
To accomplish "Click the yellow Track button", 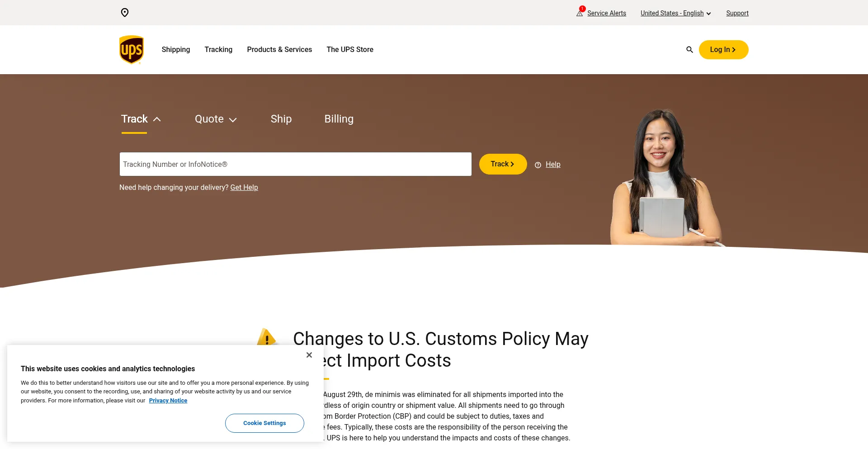I will point(503,164).
